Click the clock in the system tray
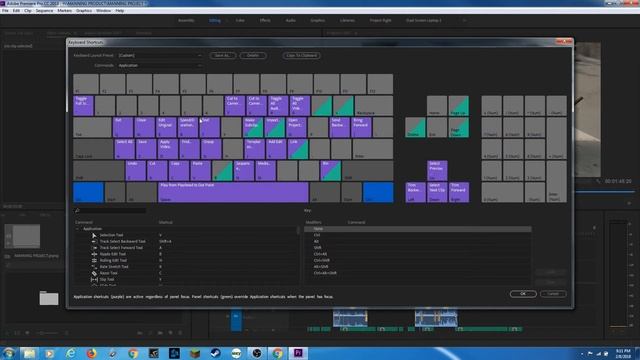Viewport: 640px width, 360px height. (x=623, y=353)
